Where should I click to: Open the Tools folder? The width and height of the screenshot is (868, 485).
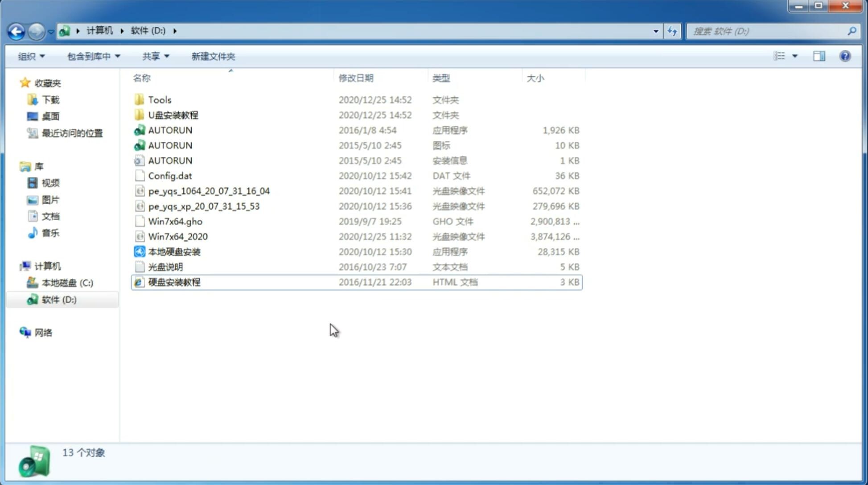tap(159, 99)
